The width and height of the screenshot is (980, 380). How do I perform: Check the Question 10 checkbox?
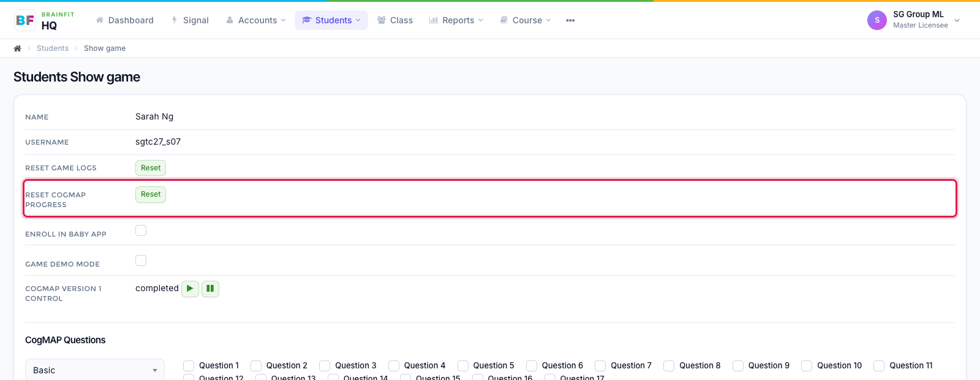coord(807,366)
